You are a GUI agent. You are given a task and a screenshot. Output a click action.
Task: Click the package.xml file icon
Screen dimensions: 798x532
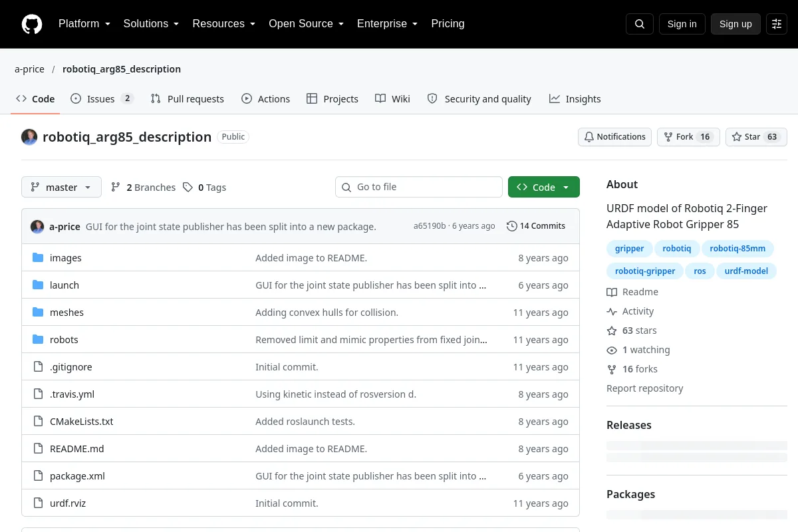point(38,476)
